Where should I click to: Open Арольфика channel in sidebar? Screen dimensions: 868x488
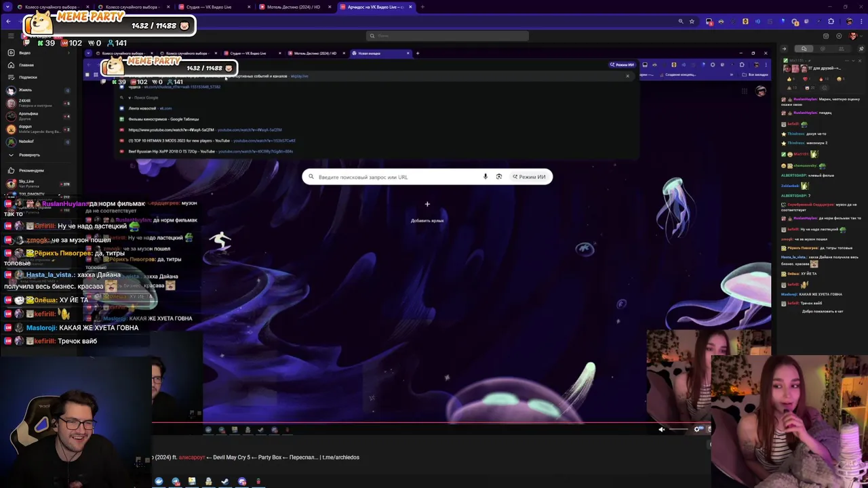pos(37,116)
